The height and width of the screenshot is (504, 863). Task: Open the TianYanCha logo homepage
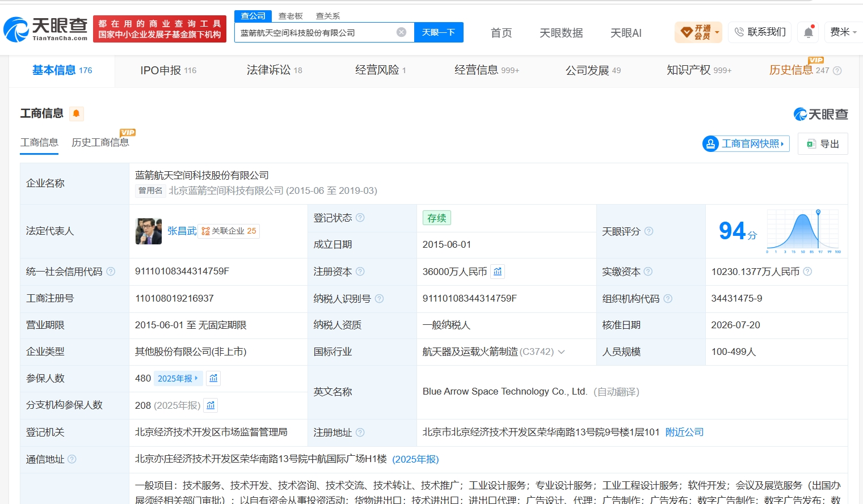point(45,29)
